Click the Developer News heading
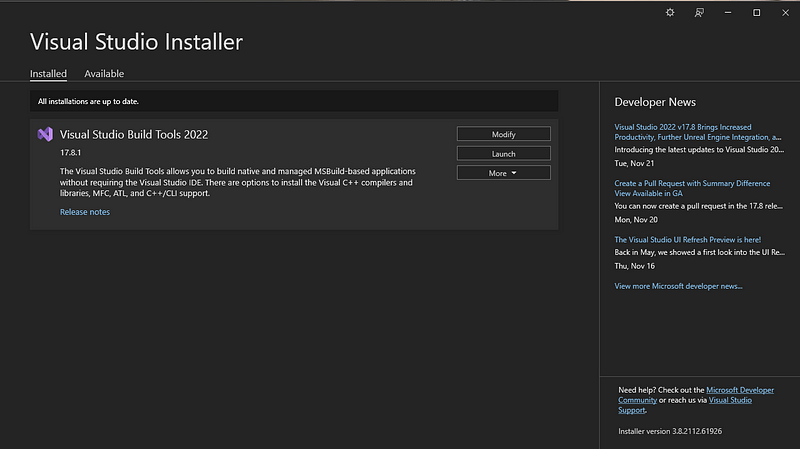Viewport: 800px width, 449px height. [655, 102]
